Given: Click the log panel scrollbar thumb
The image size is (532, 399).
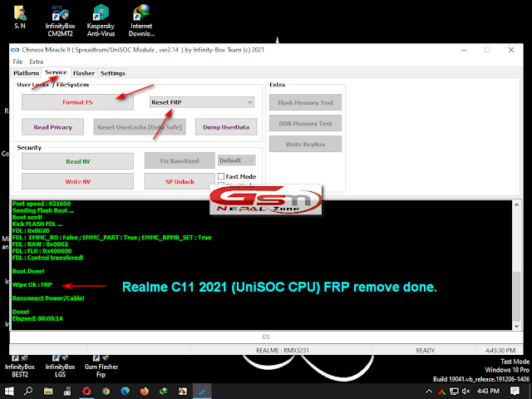Looking at the screenshot, I should click(516, 296).
